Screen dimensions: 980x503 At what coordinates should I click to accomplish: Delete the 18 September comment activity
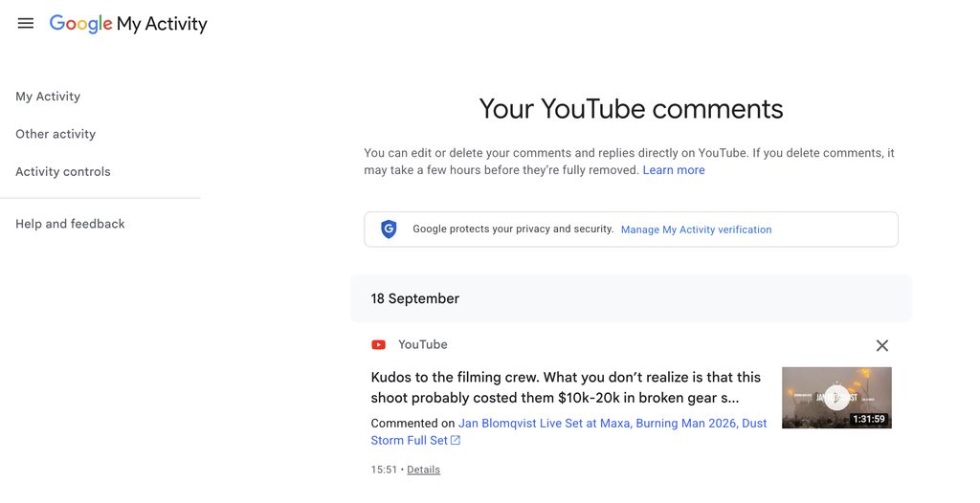881,345
